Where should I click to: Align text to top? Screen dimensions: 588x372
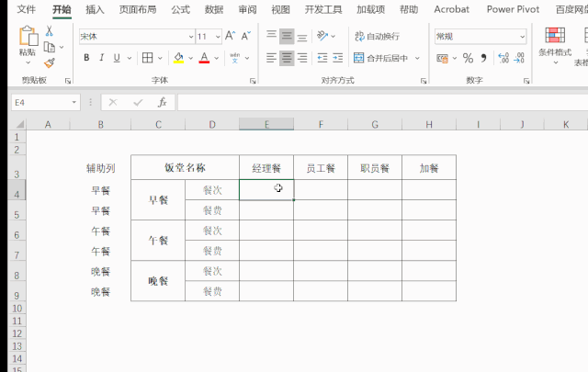coord(272,36)
